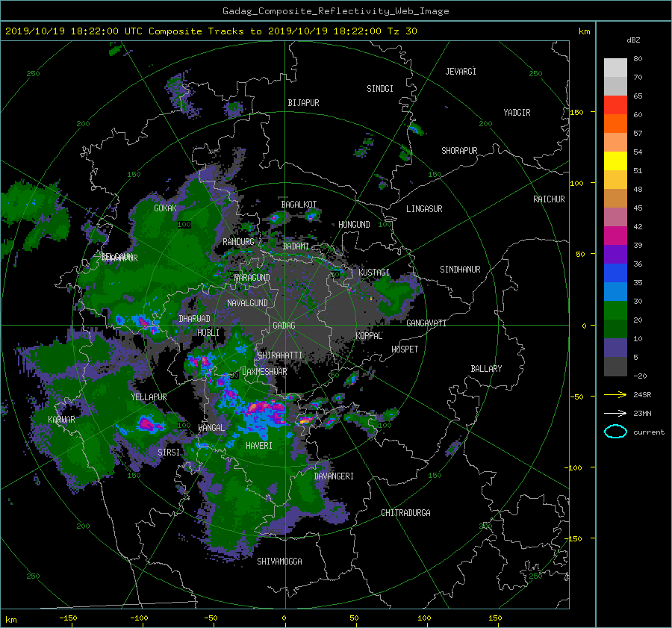
Task: Click the BADAMI city label
Action: [296, 246]
